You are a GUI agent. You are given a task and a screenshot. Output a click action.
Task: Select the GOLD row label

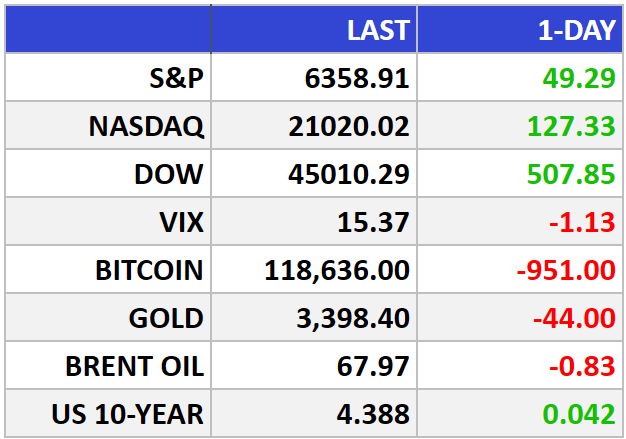pyautogui.click(x=166, y=318)
